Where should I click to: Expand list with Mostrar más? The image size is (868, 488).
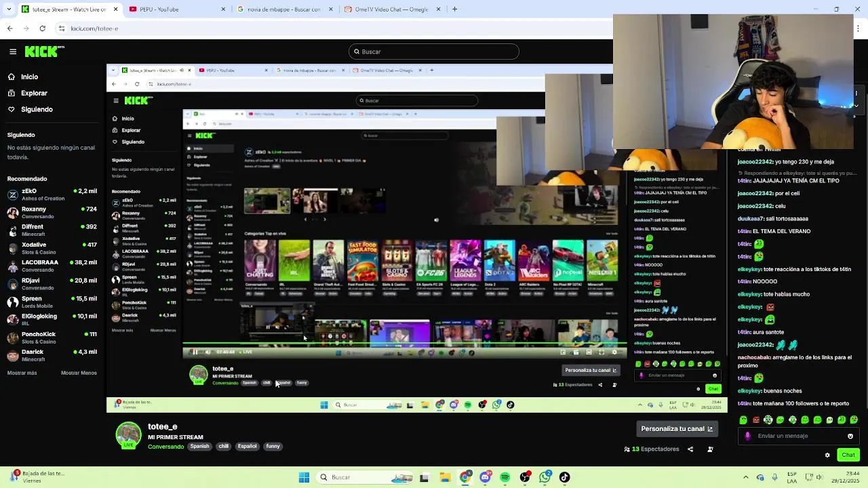click(22, 373)
